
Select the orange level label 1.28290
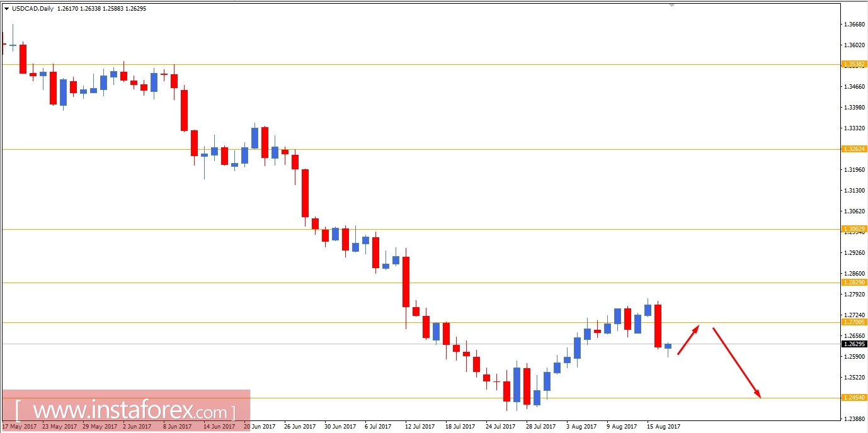853,283
